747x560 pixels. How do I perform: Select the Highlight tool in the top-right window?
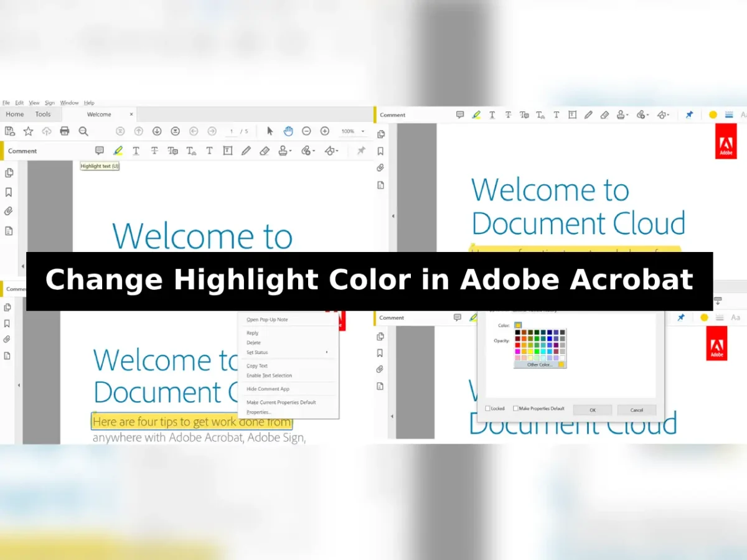point(477,114)
